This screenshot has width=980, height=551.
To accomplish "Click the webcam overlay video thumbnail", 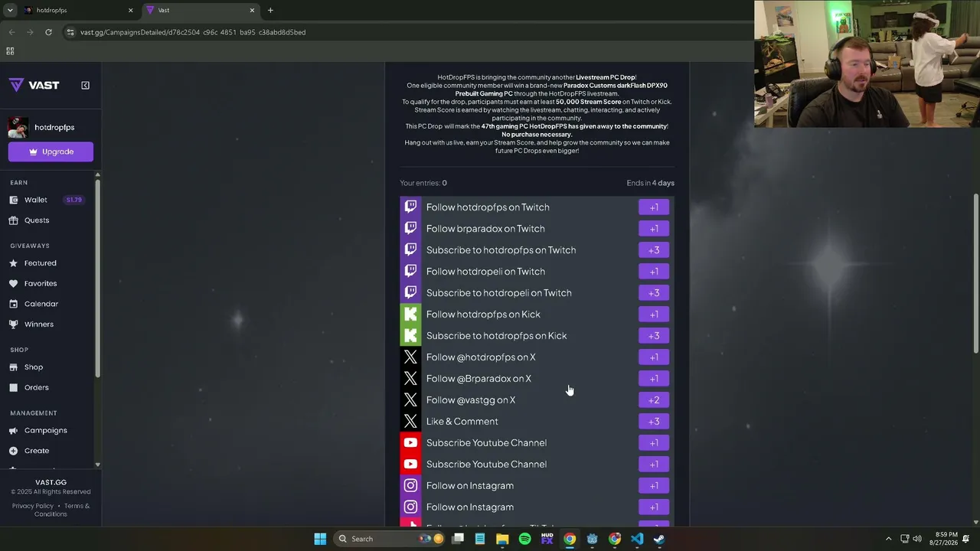I will pos(867,64).
